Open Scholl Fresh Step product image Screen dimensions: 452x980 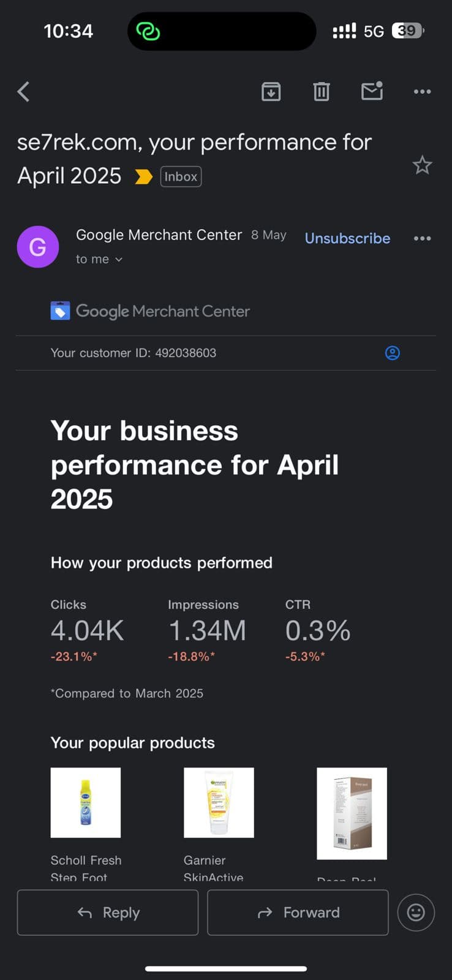tap(86, 802)
